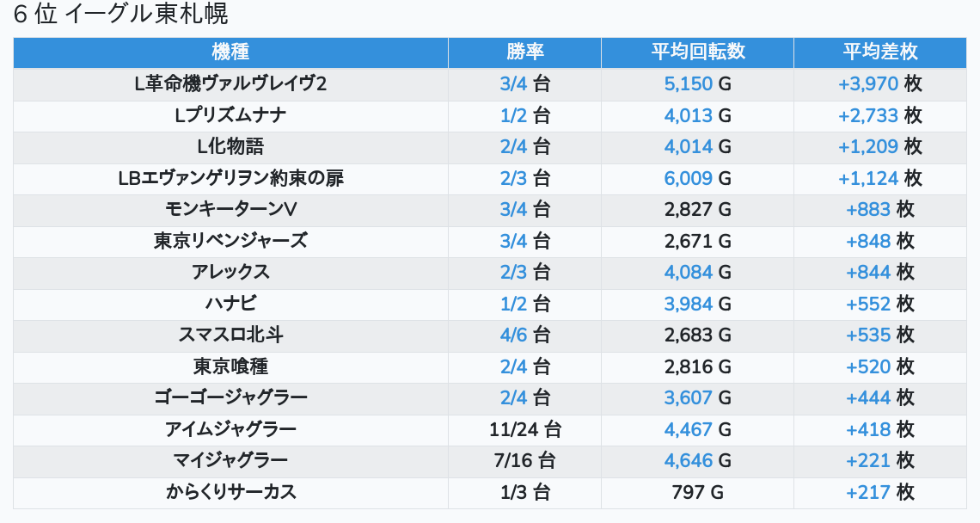Click the +3,970 average difference value

click(868, 83)
